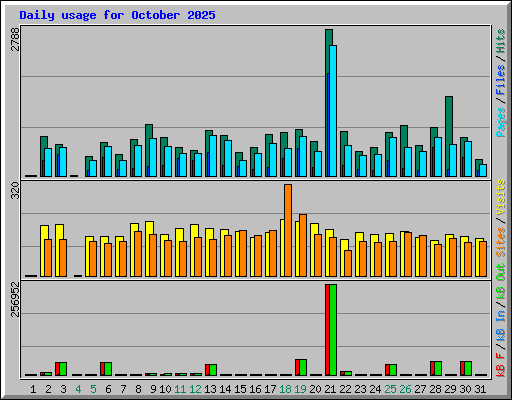512x400 pixels.
Task: Select day 8 label on x-axis
Action: 138,389
